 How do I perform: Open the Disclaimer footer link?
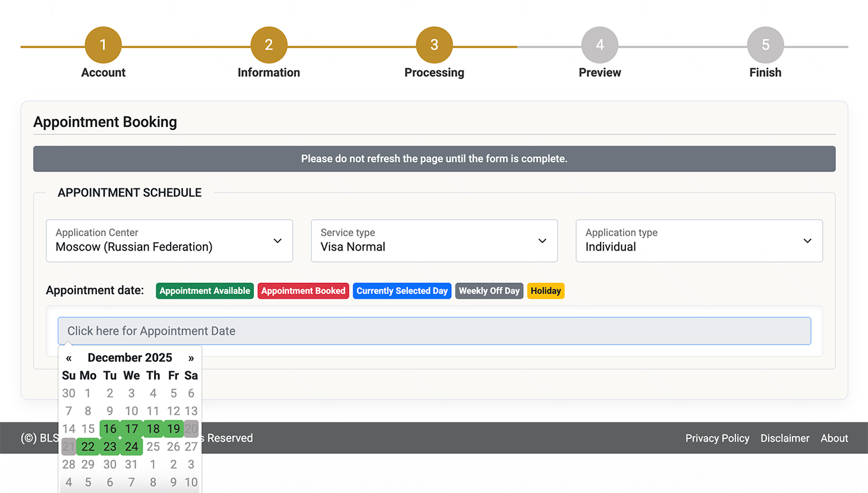click(785, 438)
